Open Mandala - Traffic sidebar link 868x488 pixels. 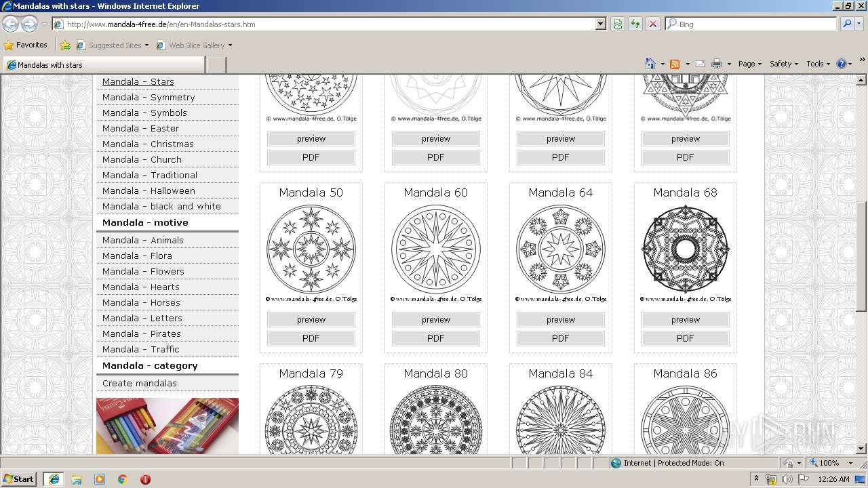(141, 349)
